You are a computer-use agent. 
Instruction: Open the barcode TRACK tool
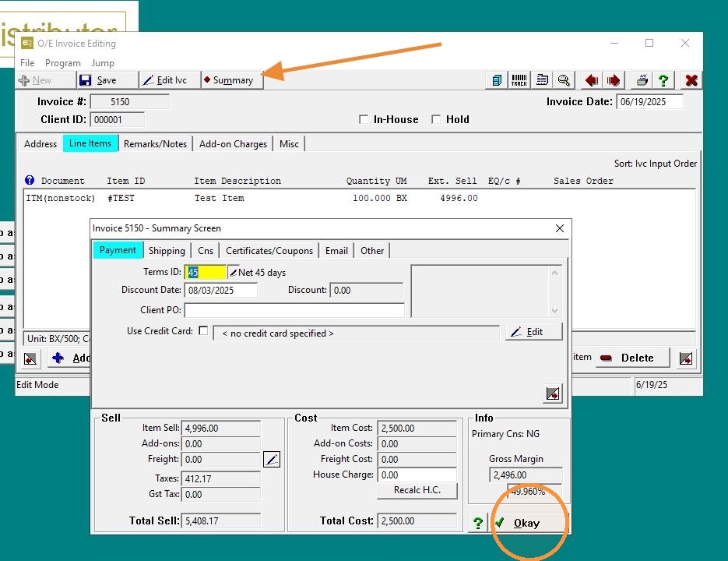click(x=519, y=80)
